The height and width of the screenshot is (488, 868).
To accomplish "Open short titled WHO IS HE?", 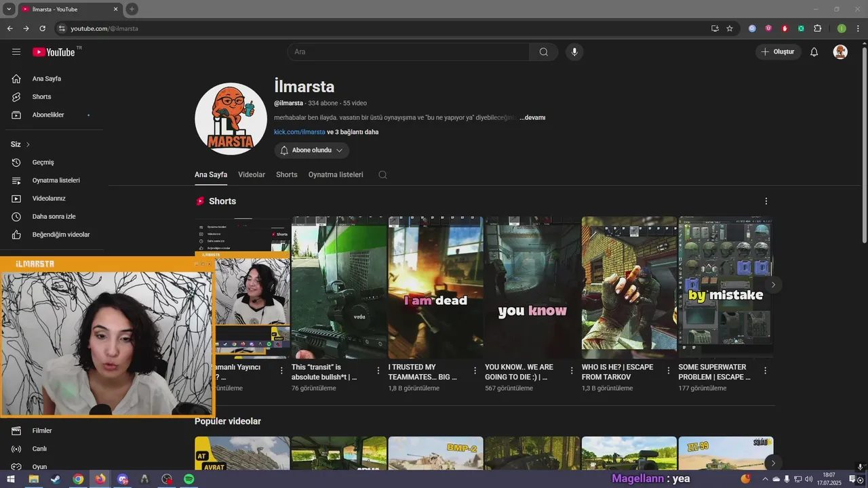I will (x=618, y=372).
